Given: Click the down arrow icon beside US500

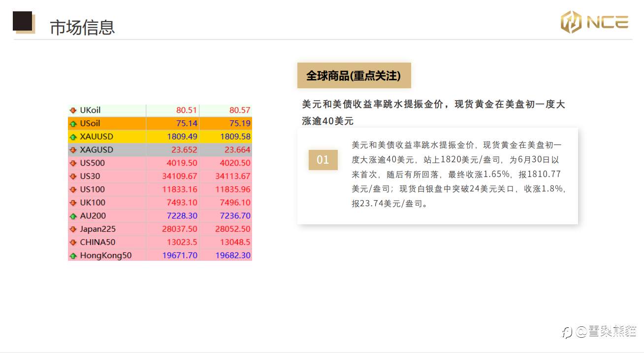Looking at the screenshot, I should pos(73,163).
